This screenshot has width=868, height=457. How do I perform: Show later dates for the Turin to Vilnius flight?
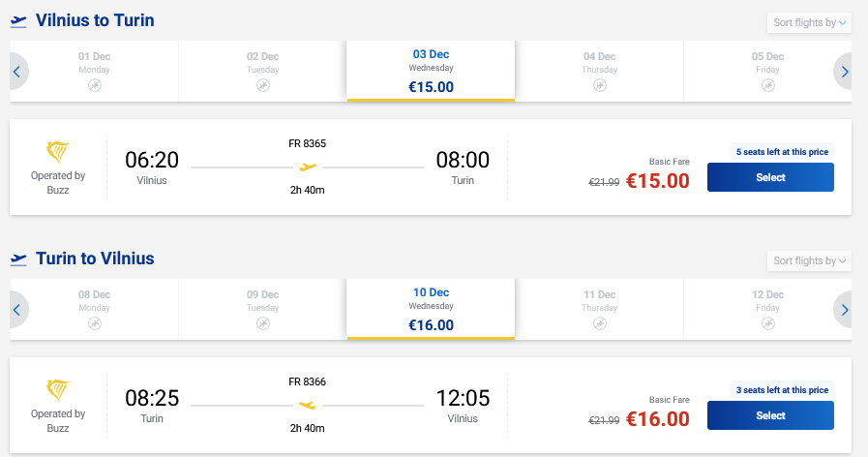(x=845, y=310)
